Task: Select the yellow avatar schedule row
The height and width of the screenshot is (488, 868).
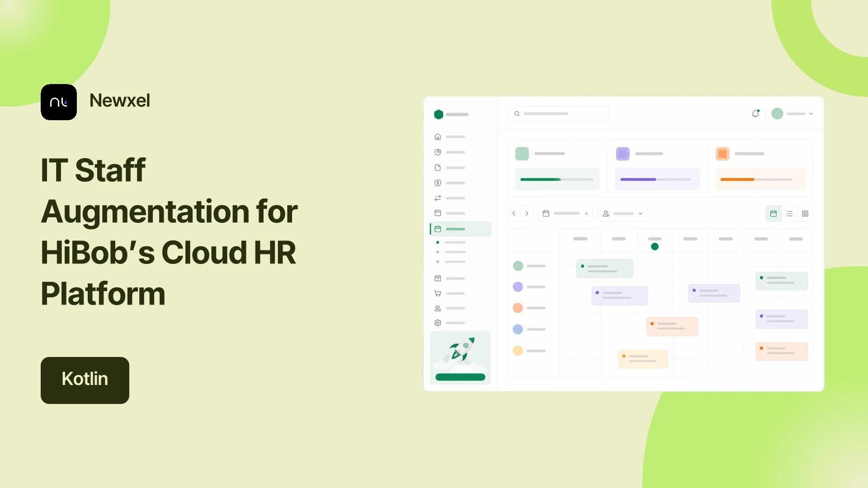Action: [529, 350]
